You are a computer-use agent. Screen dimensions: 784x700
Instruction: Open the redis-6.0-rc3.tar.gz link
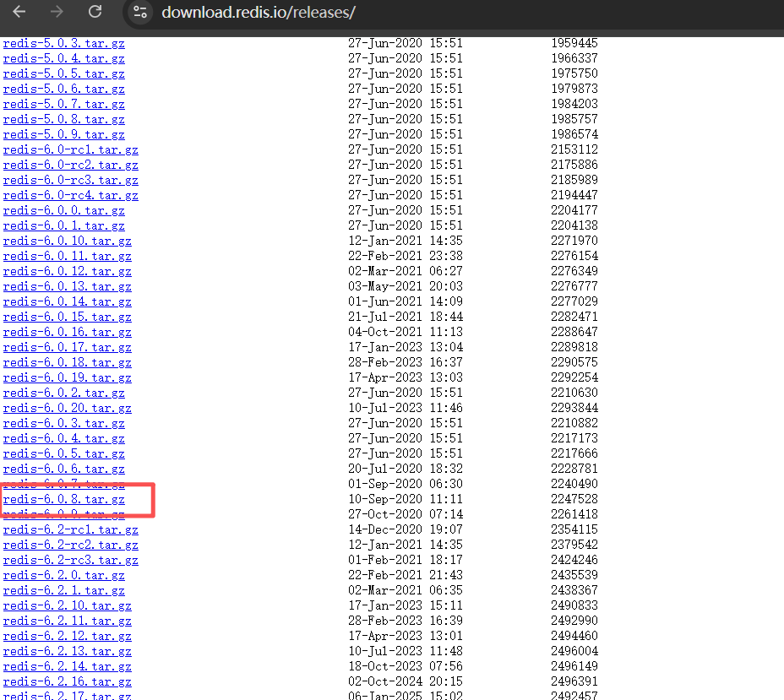(70, 181)
